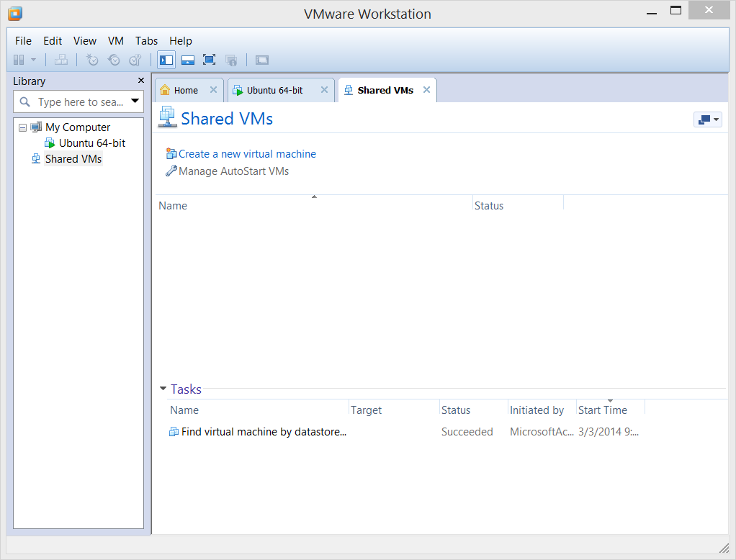Screen dimensions: 736x560
Task: Take a snapshot with the toolbar icon
Action: pos(92,60)
